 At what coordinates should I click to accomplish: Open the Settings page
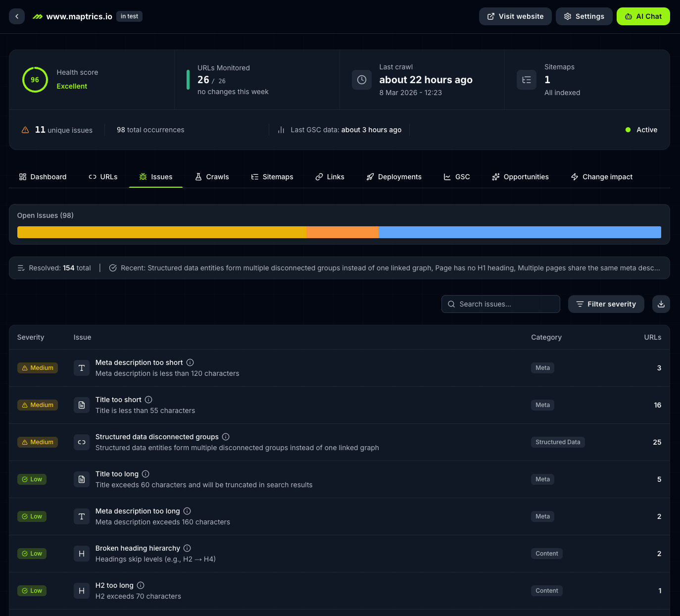(584, 16)
